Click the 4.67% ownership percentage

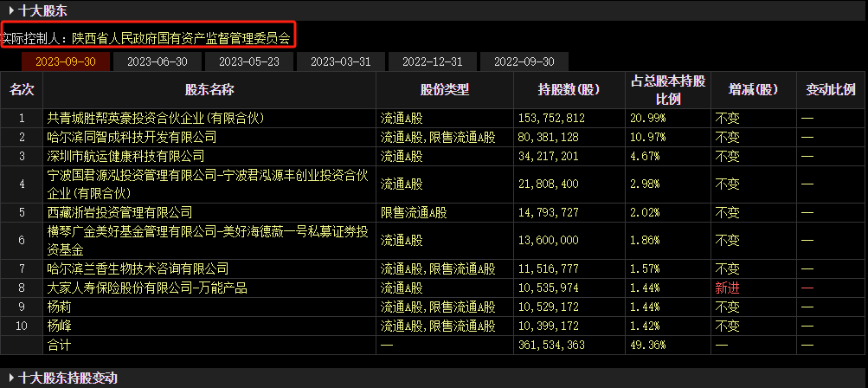coord(645,156)
